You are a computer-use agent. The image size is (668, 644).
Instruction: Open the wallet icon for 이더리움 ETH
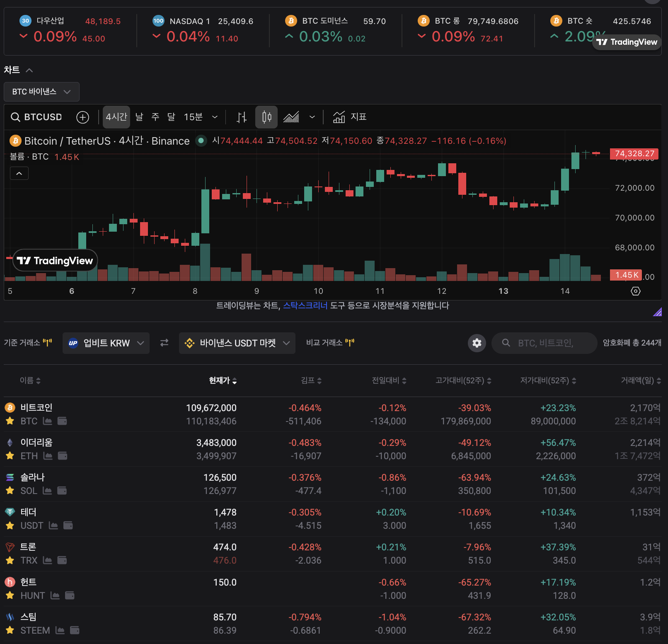pos(63,456)
